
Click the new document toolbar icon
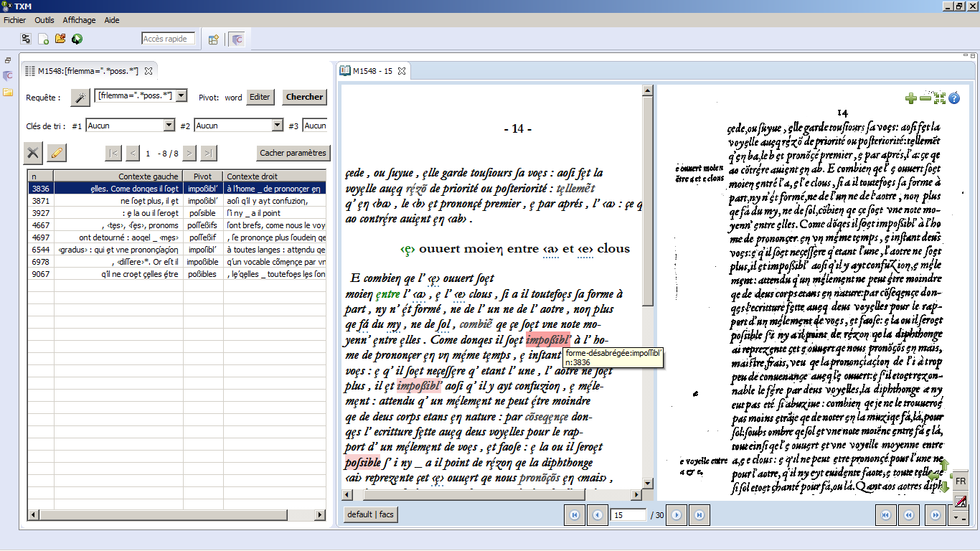43,39
